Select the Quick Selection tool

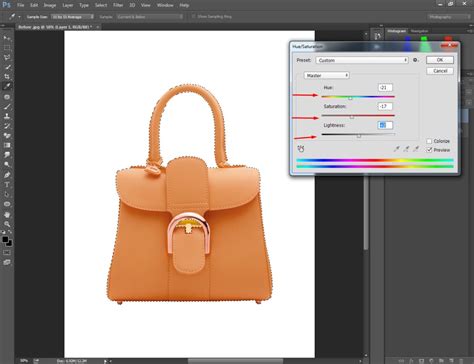coord(7,67)
